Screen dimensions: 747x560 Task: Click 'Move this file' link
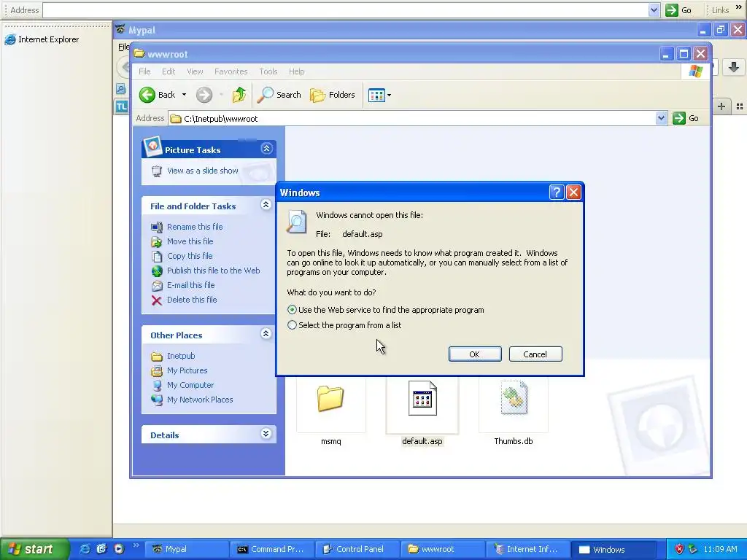pos(190,241)
